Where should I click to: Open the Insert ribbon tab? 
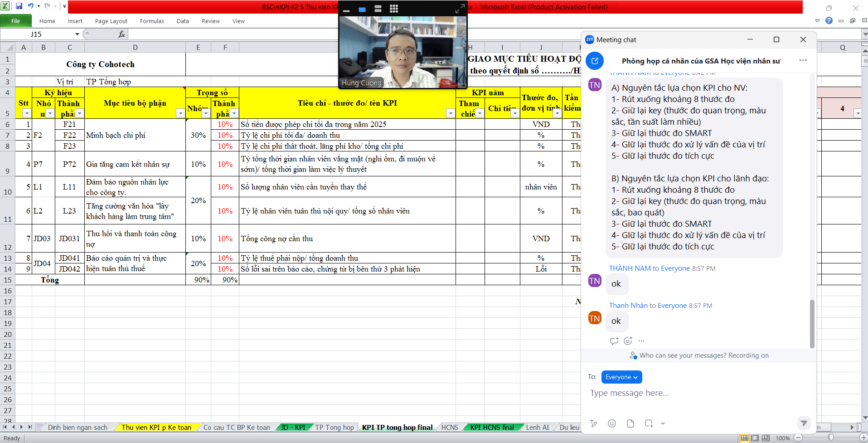pos(75,21)
